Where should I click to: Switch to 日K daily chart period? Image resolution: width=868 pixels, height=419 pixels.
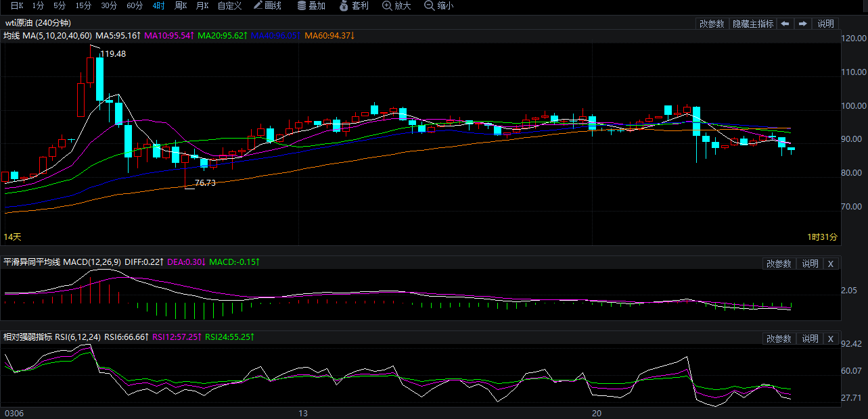coord(16,6)
